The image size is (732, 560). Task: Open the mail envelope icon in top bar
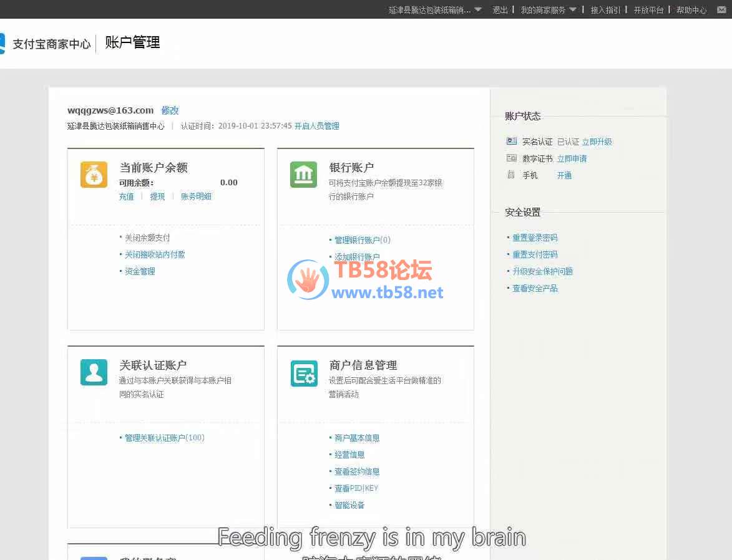coord(721,10)
